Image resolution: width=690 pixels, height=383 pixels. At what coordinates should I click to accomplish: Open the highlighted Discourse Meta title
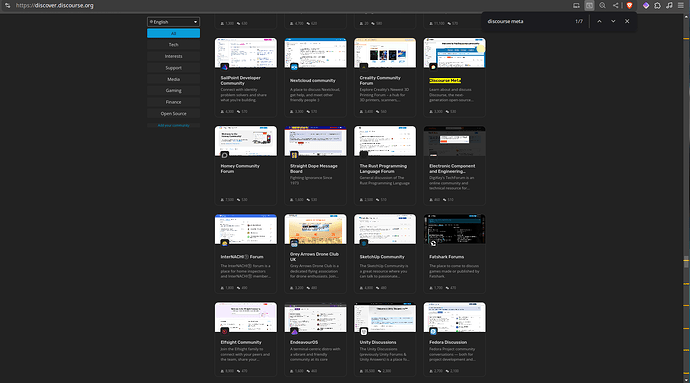[x=445, y=81]
